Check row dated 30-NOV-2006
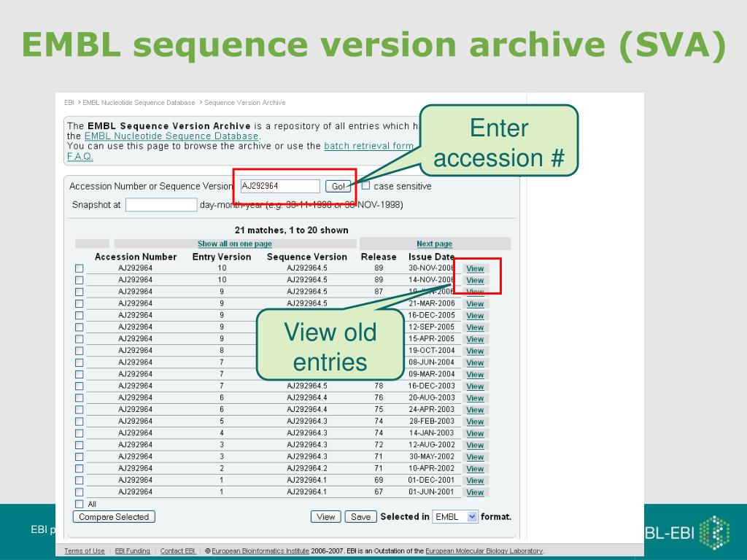 (x=79, y=268)
